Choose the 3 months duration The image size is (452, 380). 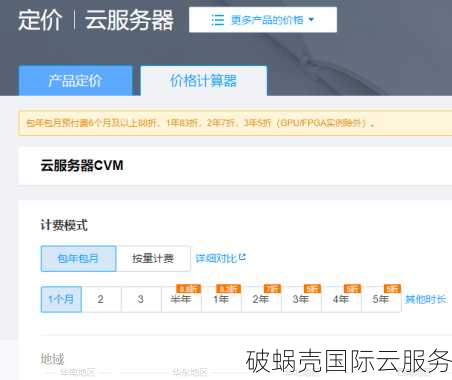[141, 299]
